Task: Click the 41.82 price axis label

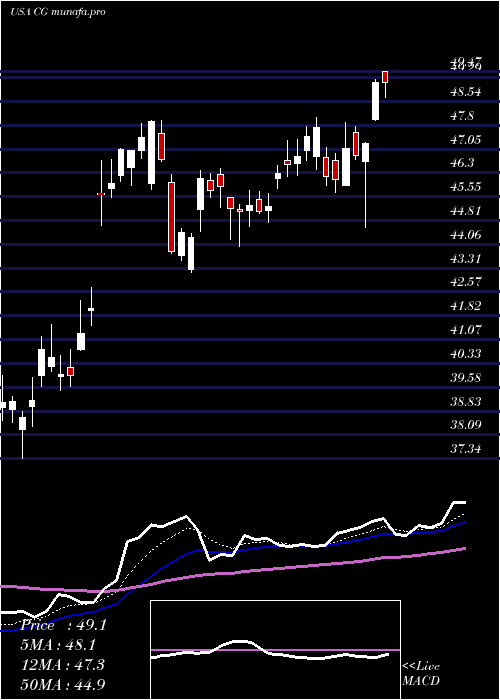Action: coord(466,306)
